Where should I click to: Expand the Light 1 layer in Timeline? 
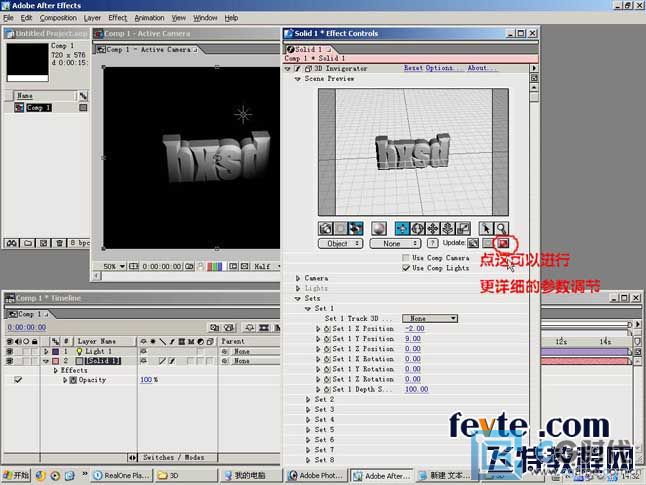click(46, 351)
